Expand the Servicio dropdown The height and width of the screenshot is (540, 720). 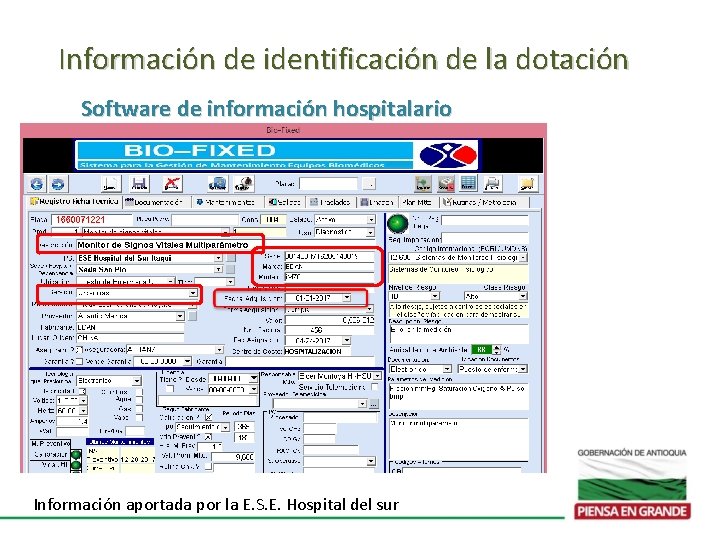(193, 292)
